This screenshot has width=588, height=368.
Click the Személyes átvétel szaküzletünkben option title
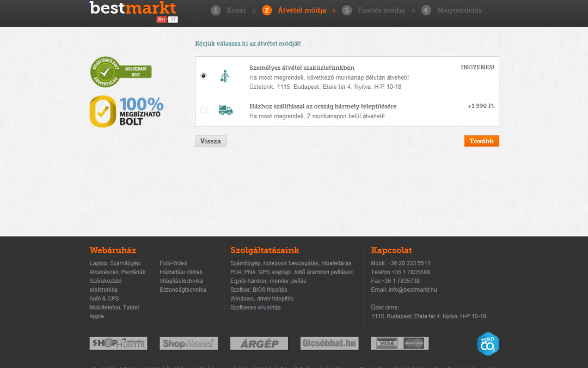302,68
